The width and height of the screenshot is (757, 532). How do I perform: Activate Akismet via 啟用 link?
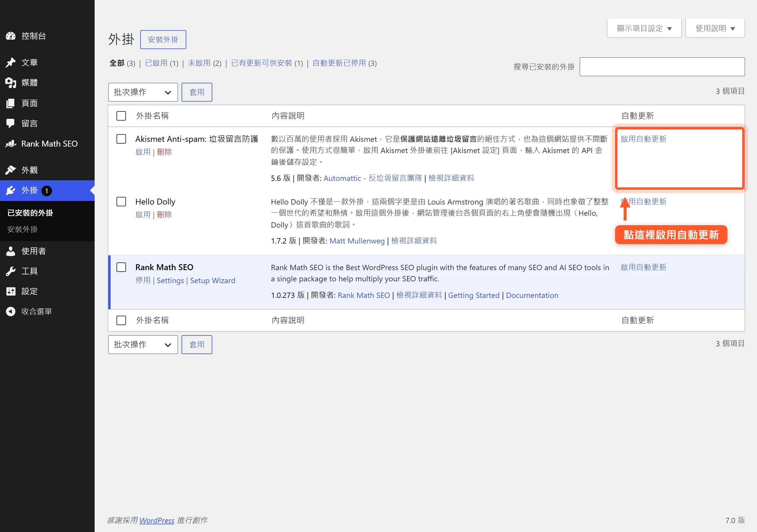(143, 152)
